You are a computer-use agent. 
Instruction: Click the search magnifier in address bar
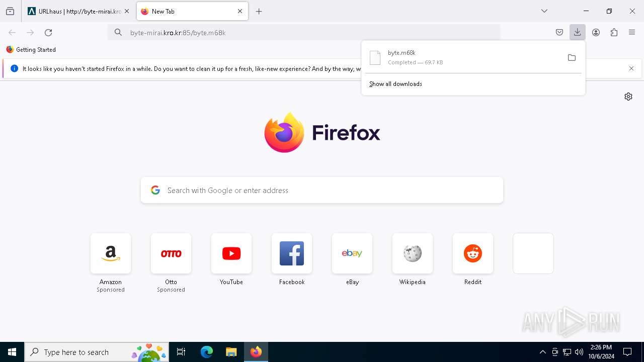118,32
